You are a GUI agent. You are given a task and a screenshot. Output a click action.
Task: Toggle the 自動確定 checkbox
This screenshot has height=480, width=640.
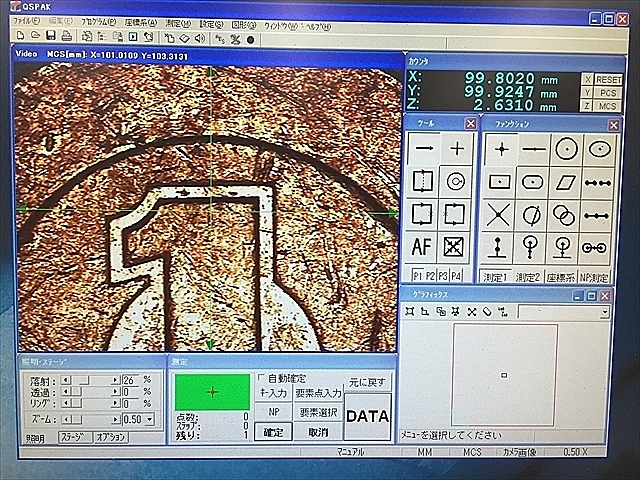click(262, 378)
